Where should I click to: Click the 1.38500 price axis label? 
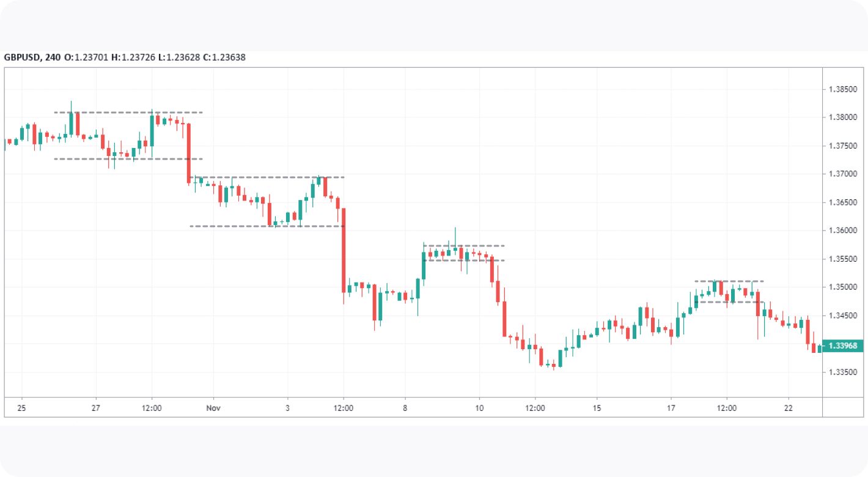pyautogui.click(x=842, y=89)
